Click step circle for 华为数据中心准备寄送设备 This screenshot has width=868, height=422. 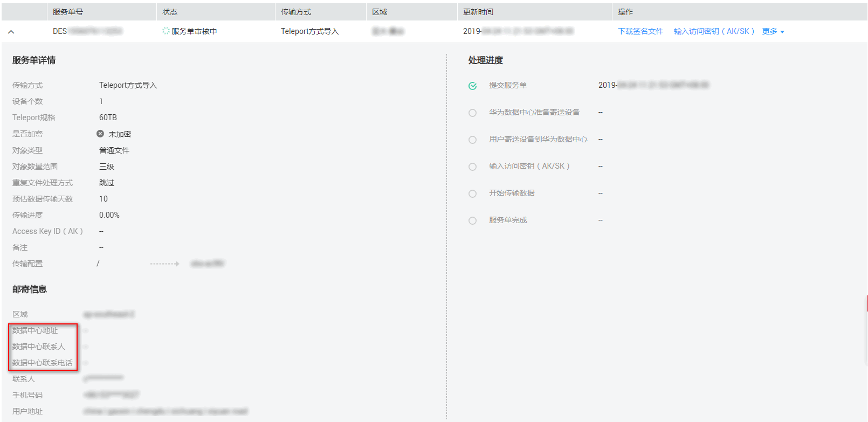pos(473,113)
